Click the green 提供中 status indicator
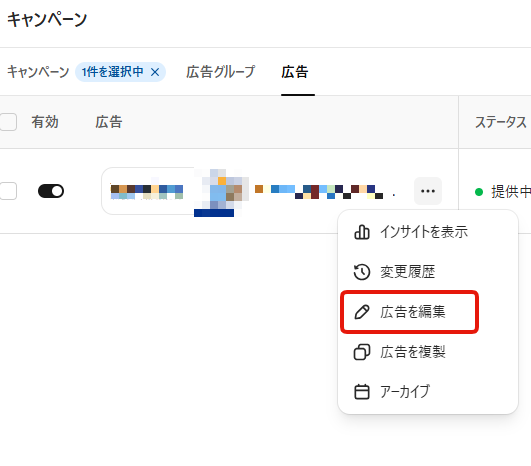531x466 pixels. coord(479,192)
